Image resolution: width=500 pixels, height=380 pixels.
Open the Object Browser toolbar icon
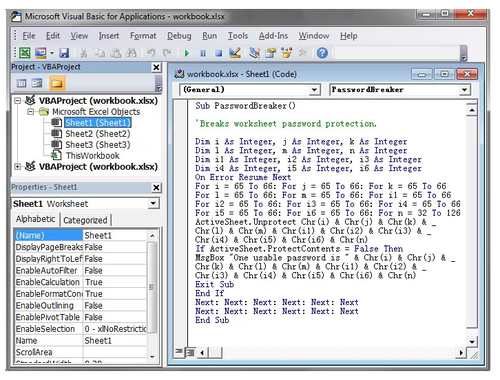coord(287,53)
